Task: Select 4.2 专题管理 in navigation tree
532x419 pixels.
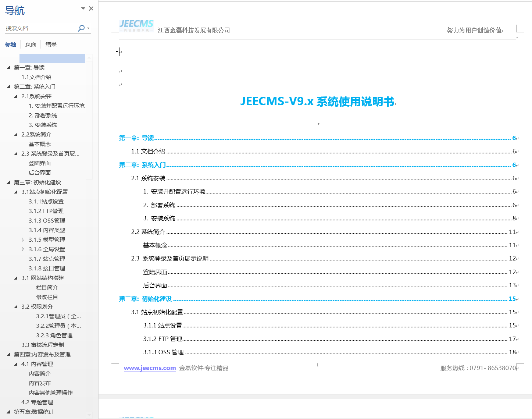Action: point(37,402)
